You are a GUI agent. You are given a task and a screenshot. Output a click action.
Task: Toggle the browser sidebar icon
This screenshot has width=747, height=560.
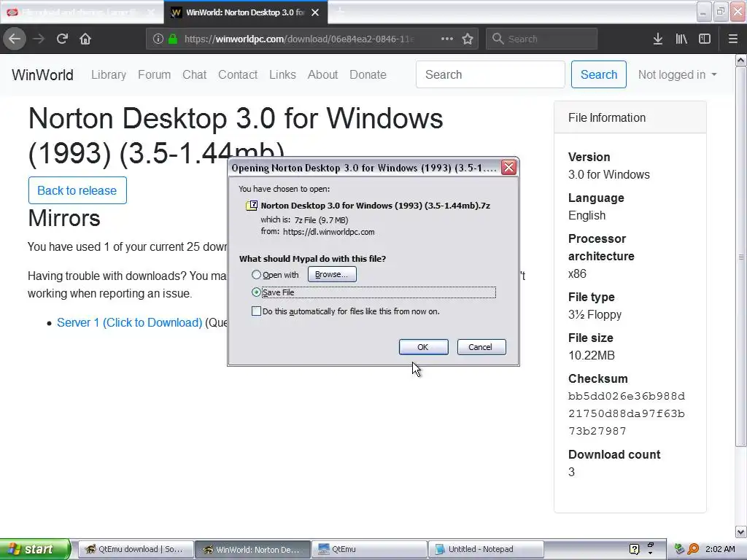click(x=705, y=39)
